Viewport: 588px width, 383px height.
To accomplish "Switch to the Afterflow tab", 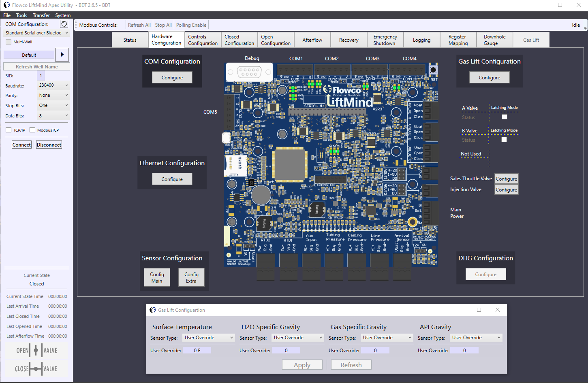I will coord(312,40).
